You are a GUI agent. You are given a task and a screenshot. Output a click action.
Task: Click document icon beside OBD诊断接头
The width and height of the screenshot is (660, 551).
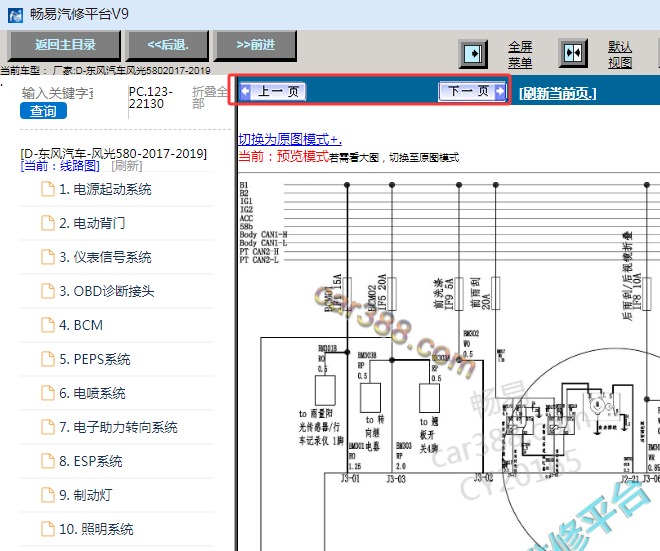coord(48,291)
